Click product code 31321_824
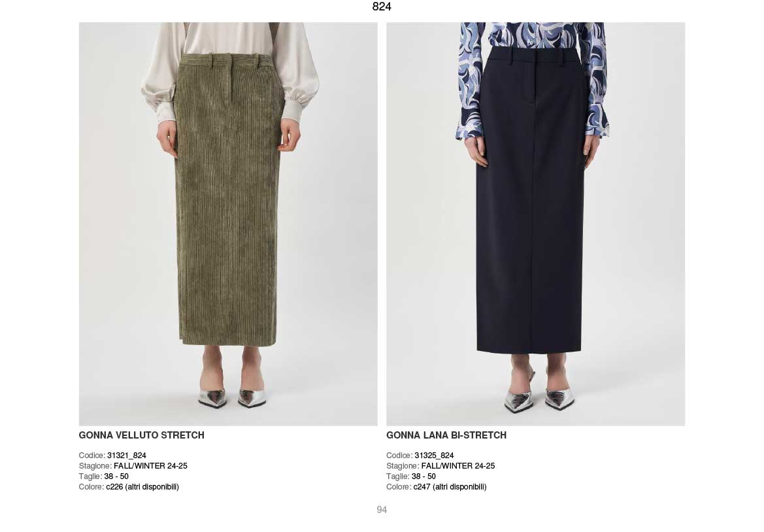This screenshot has height=532, width=764. 127,456
